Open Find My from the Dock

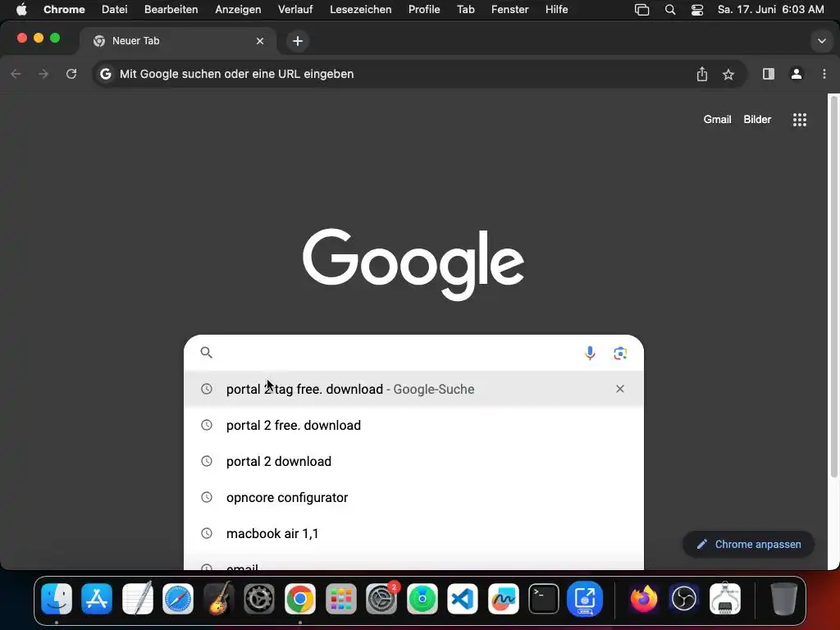pos(422,598)
